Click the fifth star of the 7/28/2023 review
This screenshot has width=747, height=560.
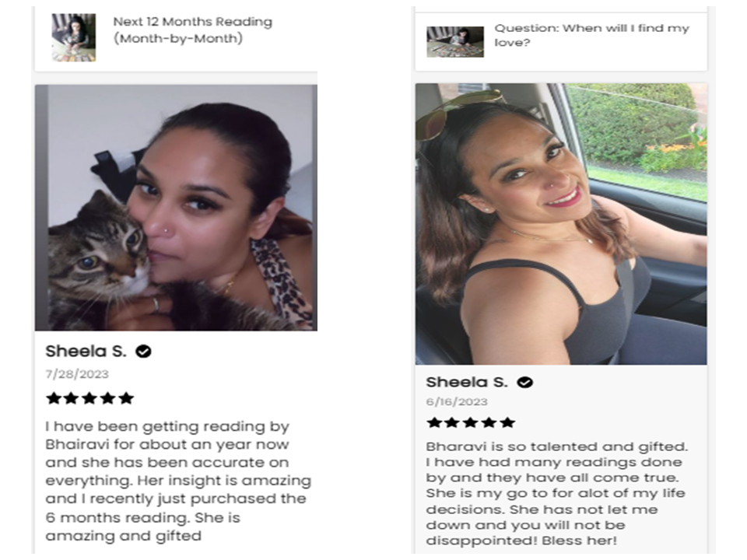click(x=126, y=398)
